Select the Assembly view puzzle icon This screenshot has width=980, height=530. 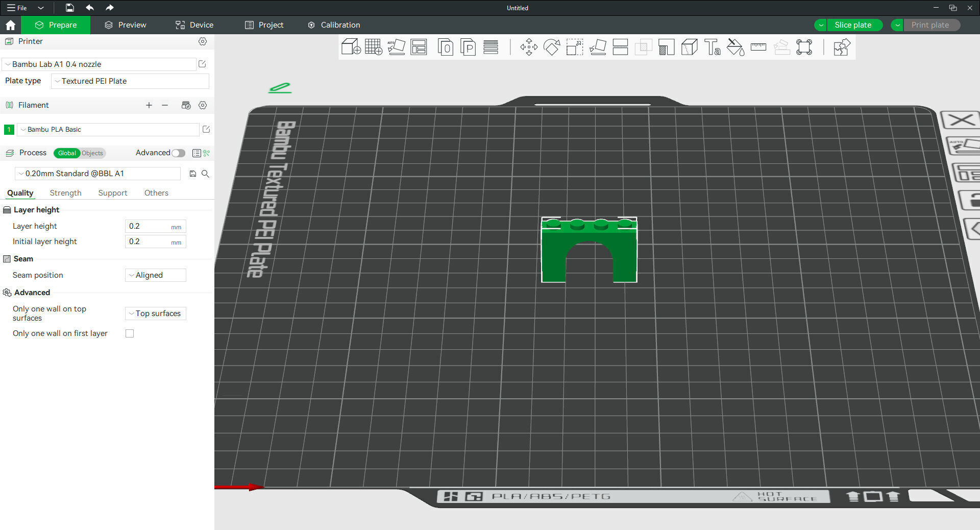(842, 47)
